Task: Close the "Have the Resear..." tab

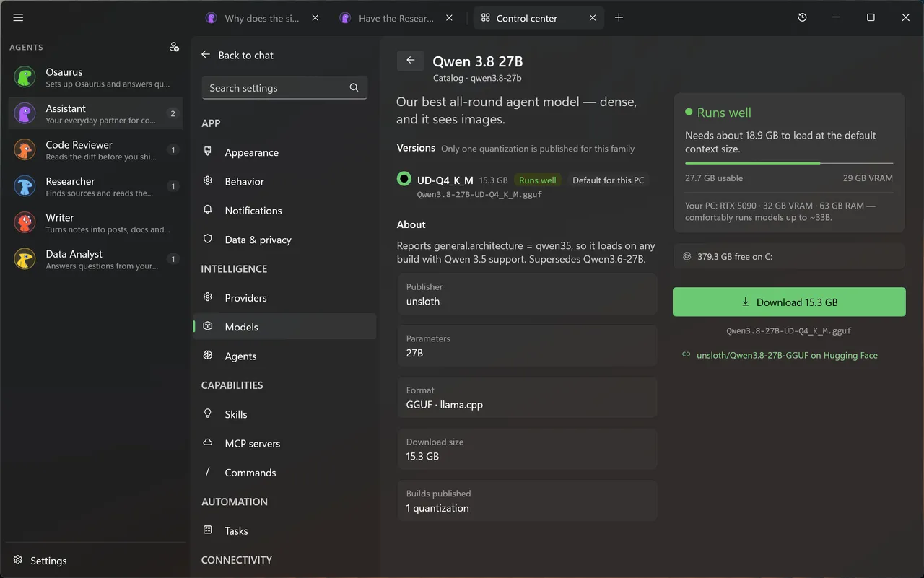Action: pos(449,18)
